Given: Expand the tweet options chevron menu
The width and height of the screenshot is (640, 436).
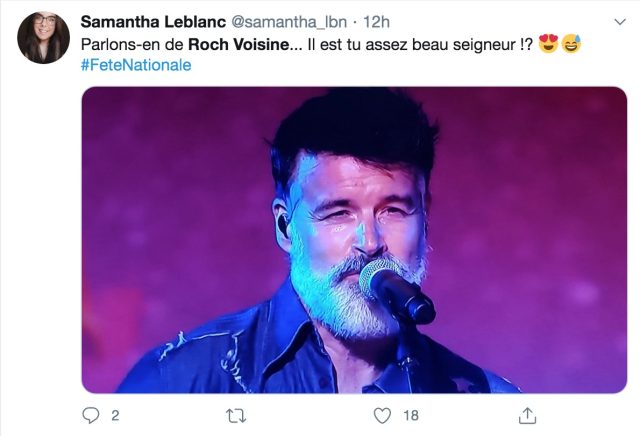Looking at the screenshot, I should tap(620, 22).
